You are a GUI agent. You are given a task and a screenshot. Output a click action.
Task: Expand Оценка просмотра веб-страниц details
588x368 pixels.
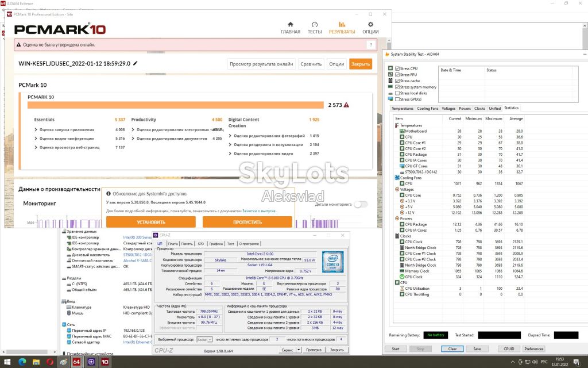pyautogui.click(x=36, y=148)
